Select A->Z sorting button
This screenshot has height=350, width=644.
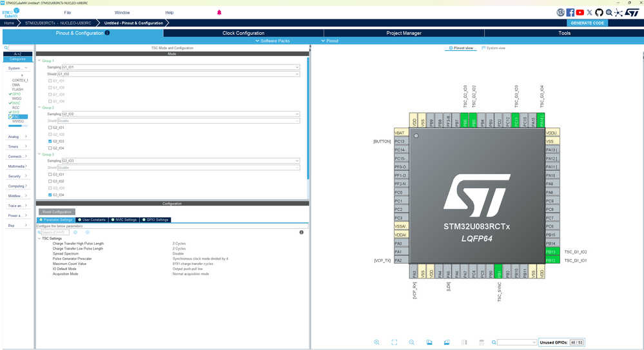(x=17, y=54)
